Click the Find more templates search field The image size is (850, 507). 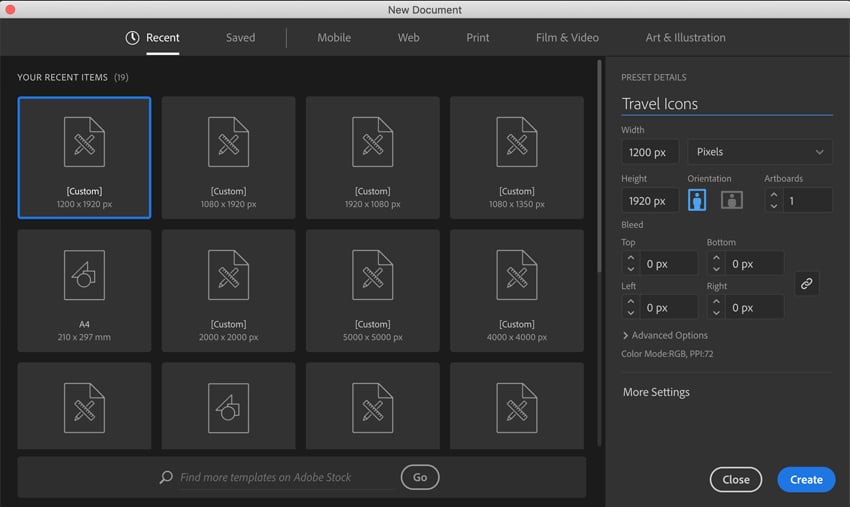[286, 477]
